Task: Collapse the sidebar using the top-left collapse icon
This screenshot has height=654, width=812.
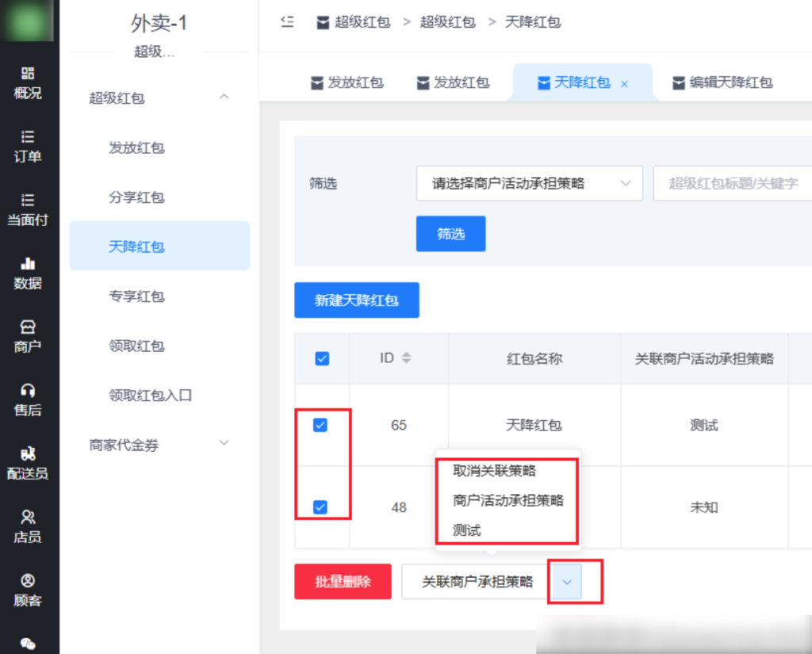Action: pos(286,22)
